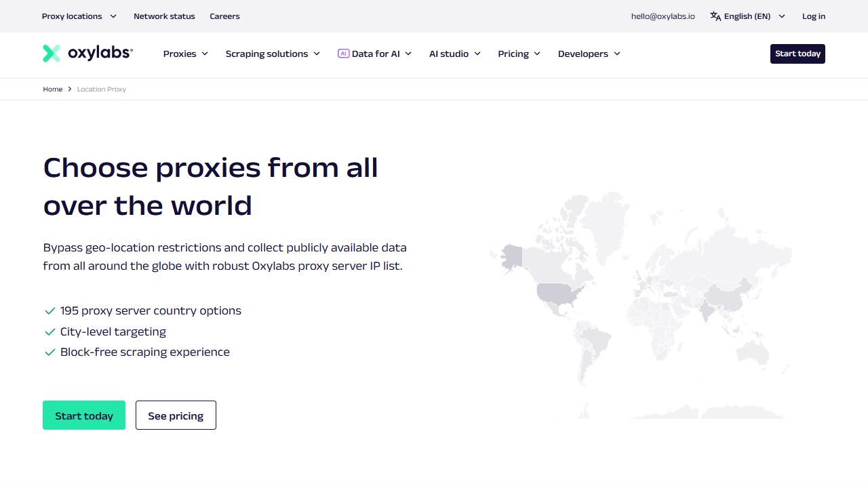Click the See pricing button
This screenshot has width=868, height=488.
176,415
